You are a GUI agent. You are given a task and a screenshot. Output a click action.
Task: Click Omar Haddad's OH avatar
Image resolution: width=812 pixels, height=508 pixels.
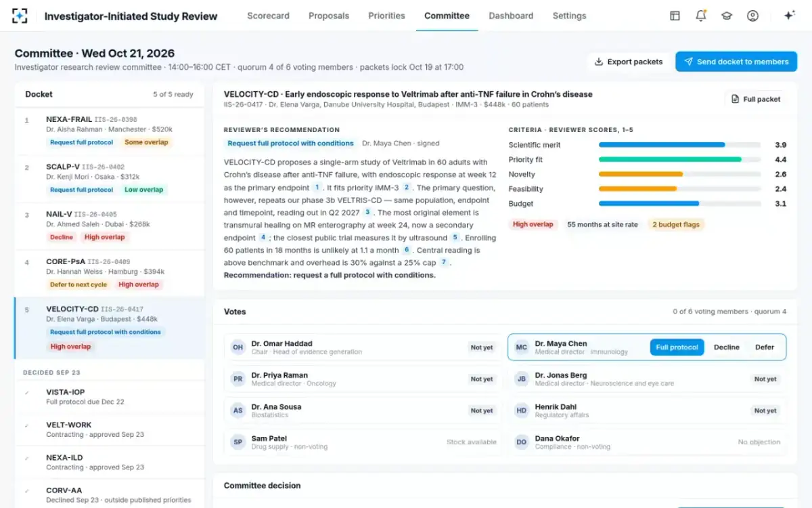(238, 347)
